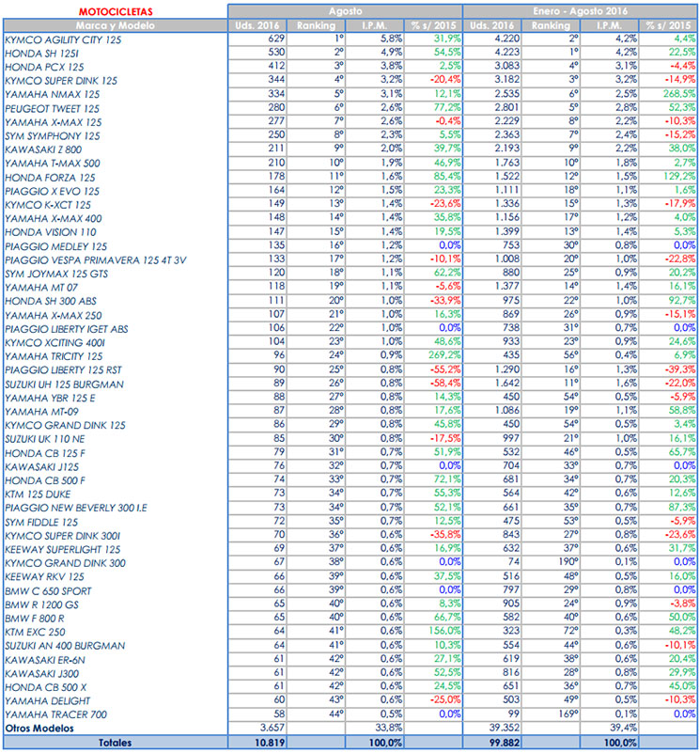The height and width of the screenshot is (753, 700).
Task: Select the 99.882 year-to-date total cell
Action: coord(505,743)
